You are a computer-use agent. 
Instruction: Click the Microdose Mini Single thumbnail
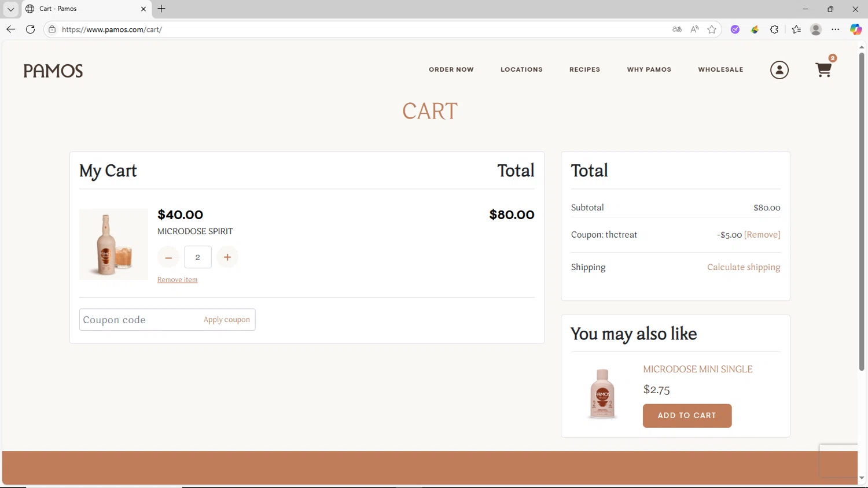click(602, 394)
